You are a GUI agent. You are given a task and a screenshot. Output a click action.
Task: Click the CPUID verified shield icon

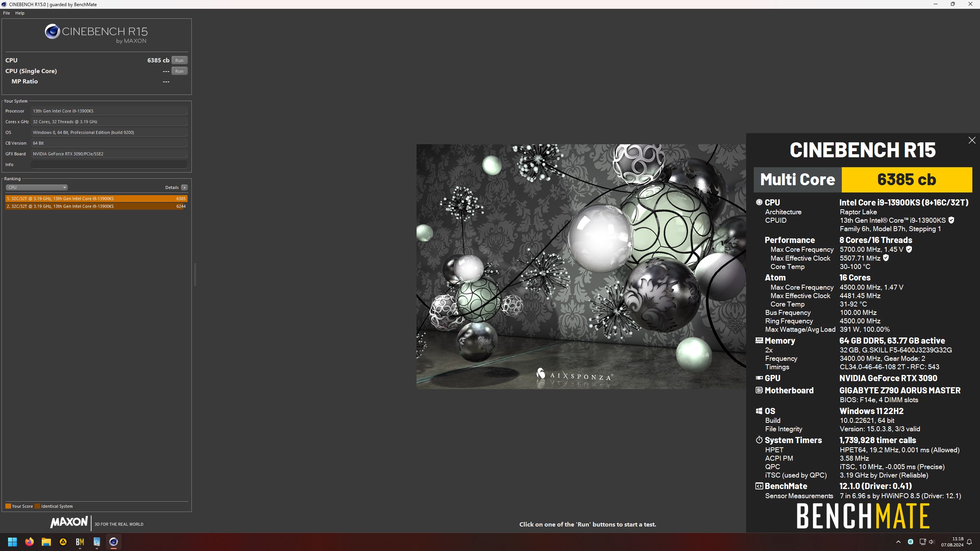[951, 220]
